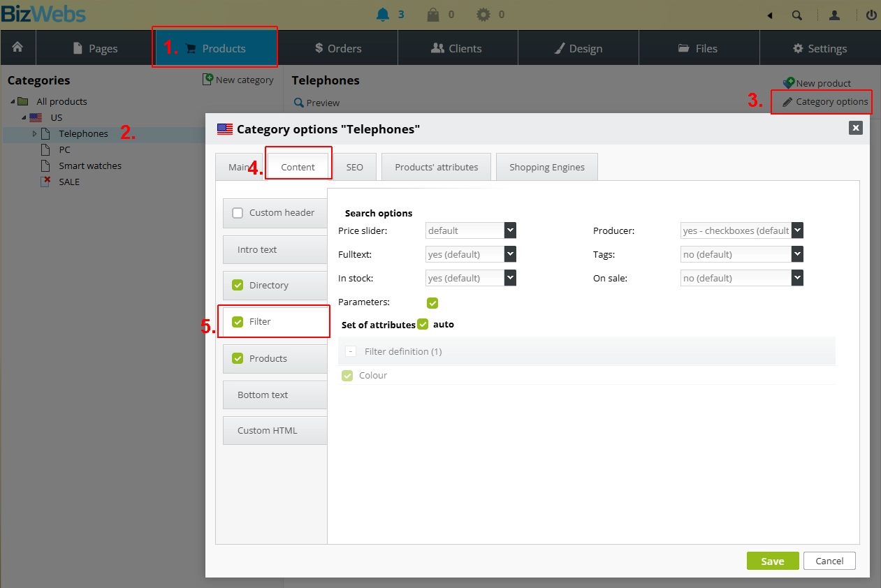This screenshot has width=881, height=588.
Task: Click the power logout icon
Action: point(871,15)
